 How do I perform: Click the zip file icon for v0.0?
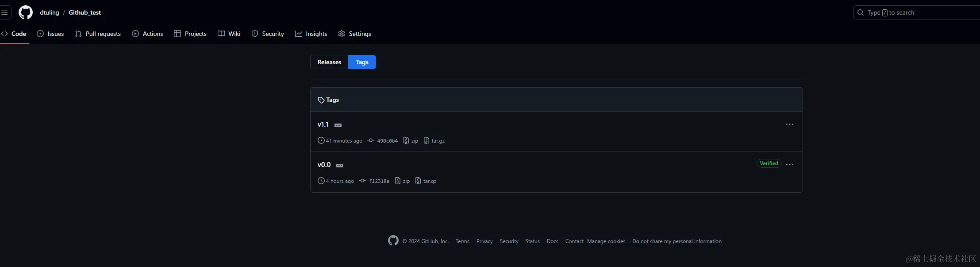coord(398,181)
